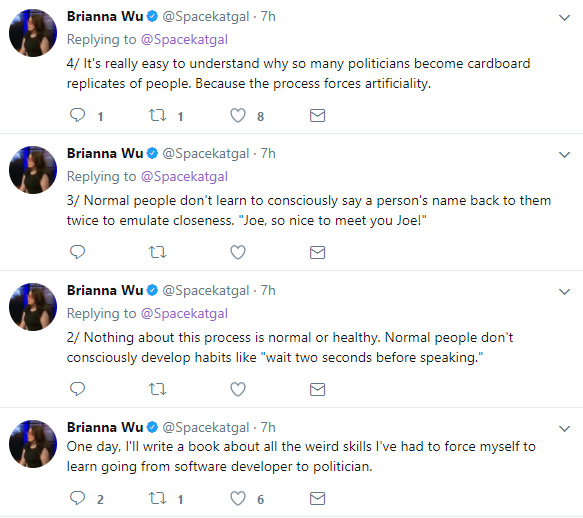Expand options chevron on 3/ tweet
Viewport: 583px width, 518px height.
[x=564, y=154]
